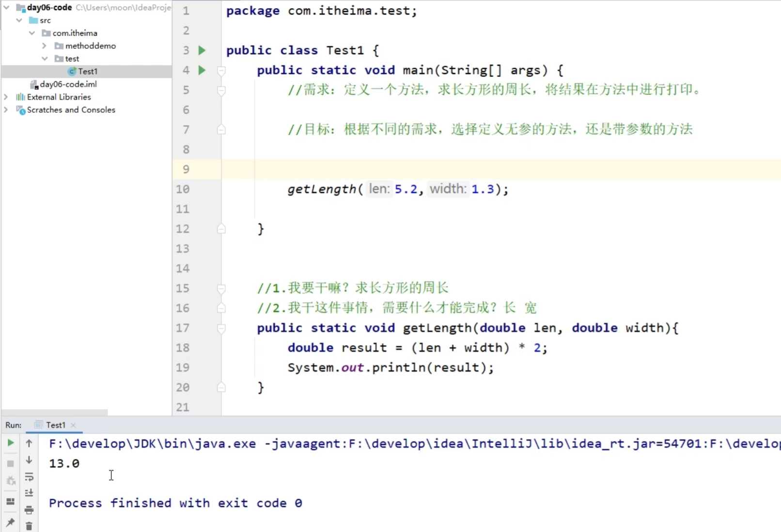Image resolution: width=781 pixels, height=532 pixels.
Task: Expand External Libraries
Action: tap(6, 97)
